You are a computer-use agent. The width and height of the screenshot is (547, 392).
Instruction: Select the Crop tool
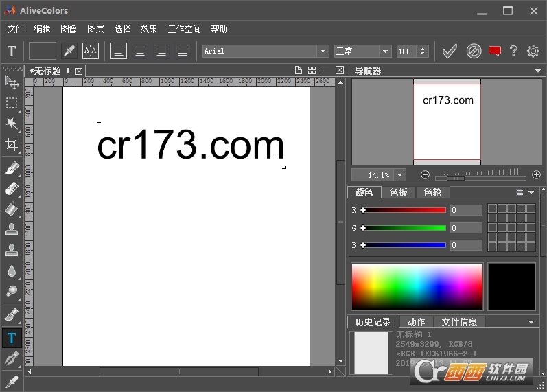pos(12,144)
